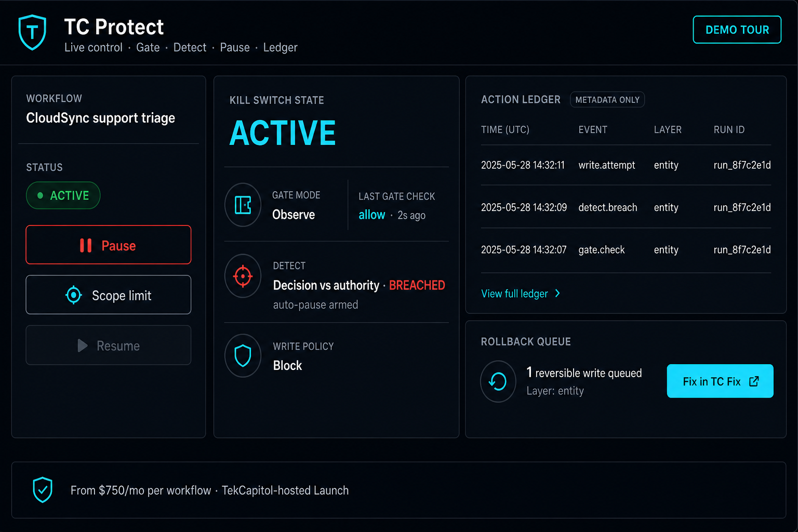798x532 pixels.
Task: Open the Scope limit control
Action: [109, 295]
